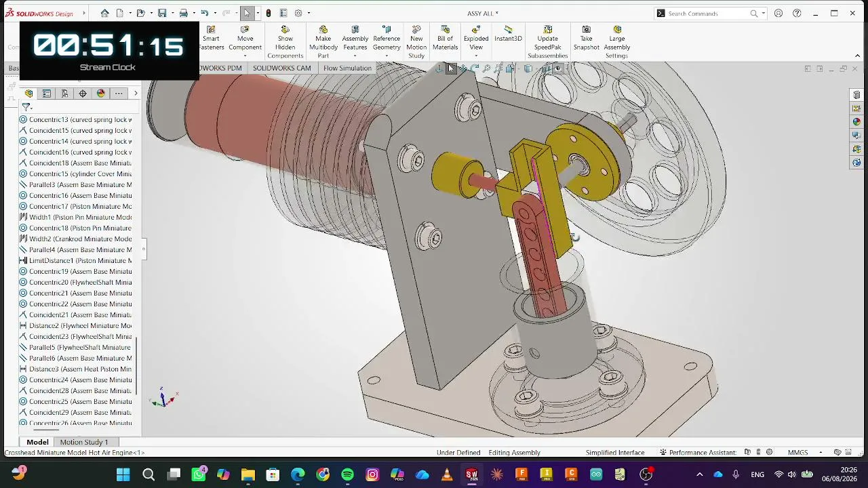Viewport: 868px width, 488px height.
Task: Insert a Bill of Materials
Action: coord(445,39)
